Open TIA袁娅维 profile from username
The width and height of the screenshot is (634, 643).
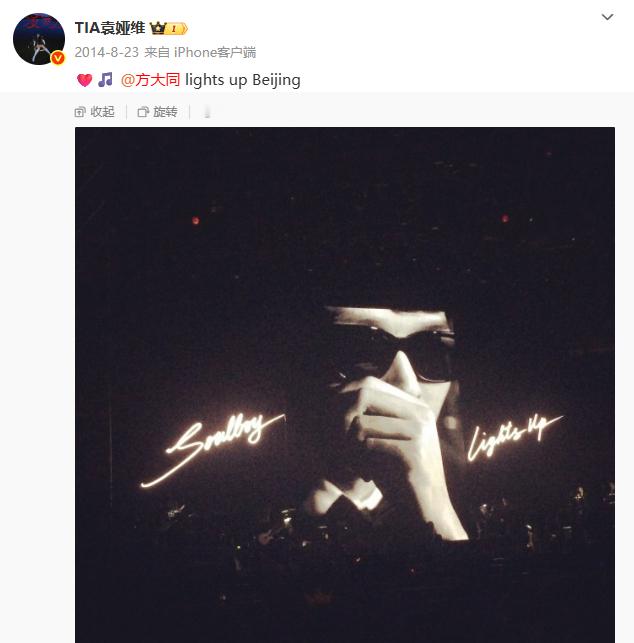pyautogui.click(x=110, y=28)
